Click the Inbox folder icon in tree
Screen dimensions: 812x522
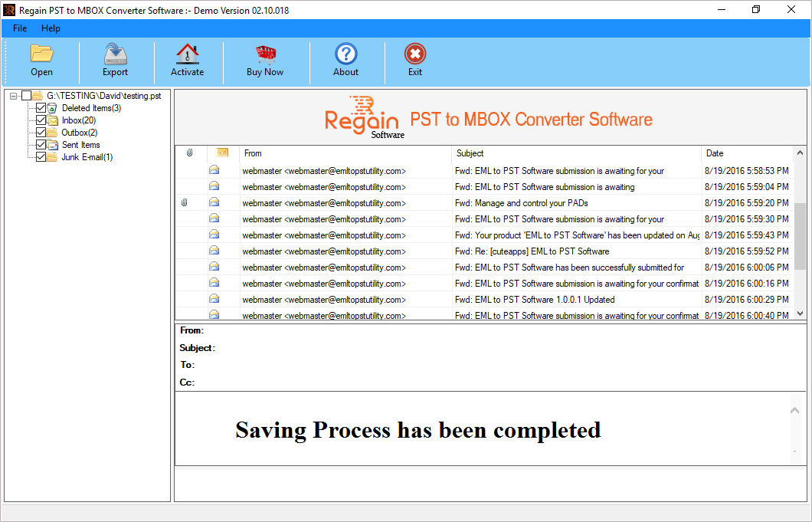point(52,120)
